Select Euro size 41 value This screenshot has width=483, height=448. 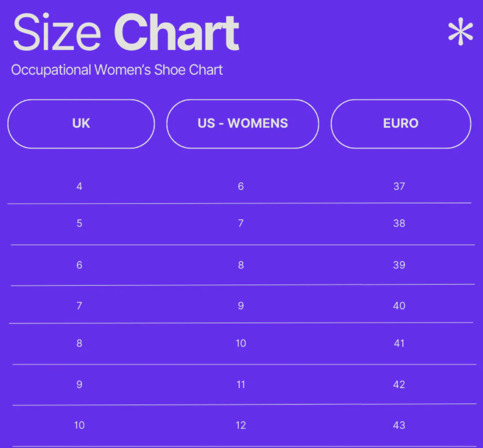[399, 343]
